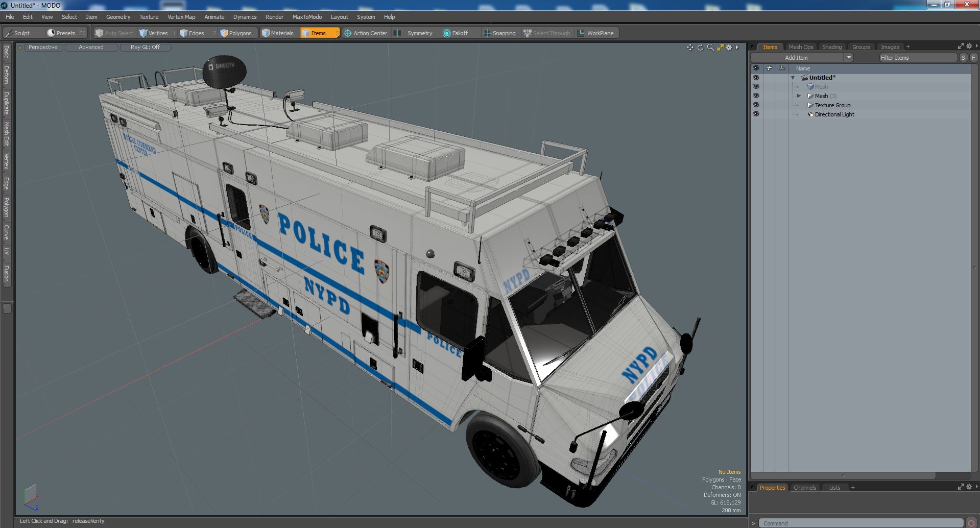Select the Items mode button
This screenshot has width=980, height=528.
coord(319,33)
